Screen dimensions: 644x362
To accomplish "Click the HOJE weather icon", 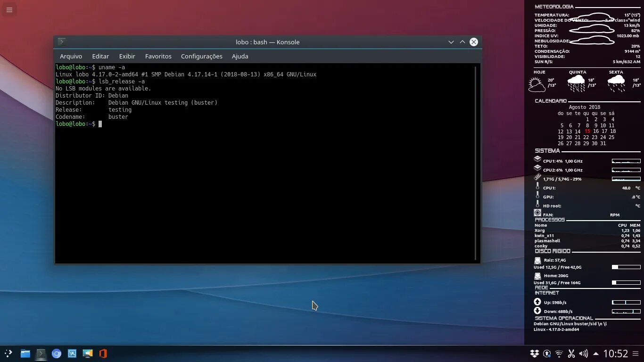I will coord(537,84).
